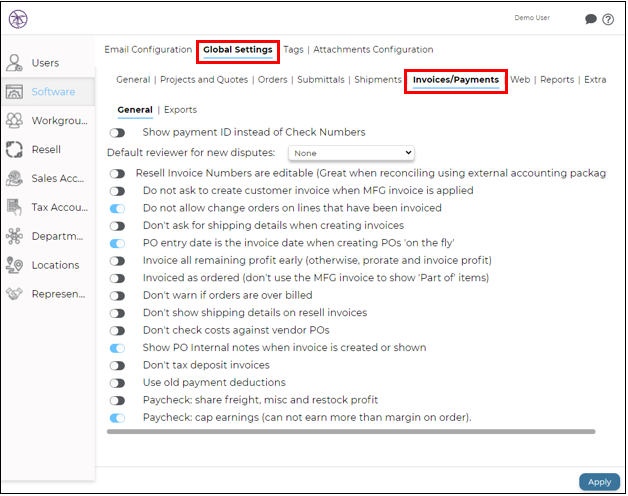The height and width of the screenshot is (496, 628).
Task: Toggle Don't show shipping details on resell invoices
Action: pyautogui.click(x=117, y=313)
